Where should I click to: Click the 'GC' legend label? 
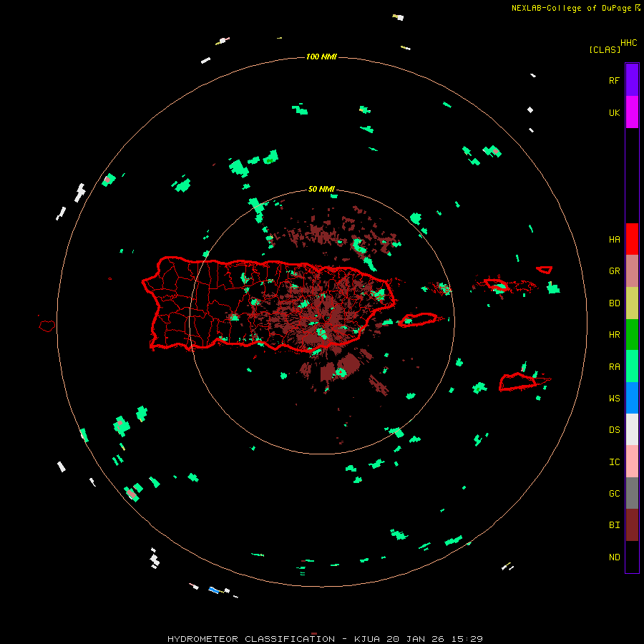(x=614, y=494)
